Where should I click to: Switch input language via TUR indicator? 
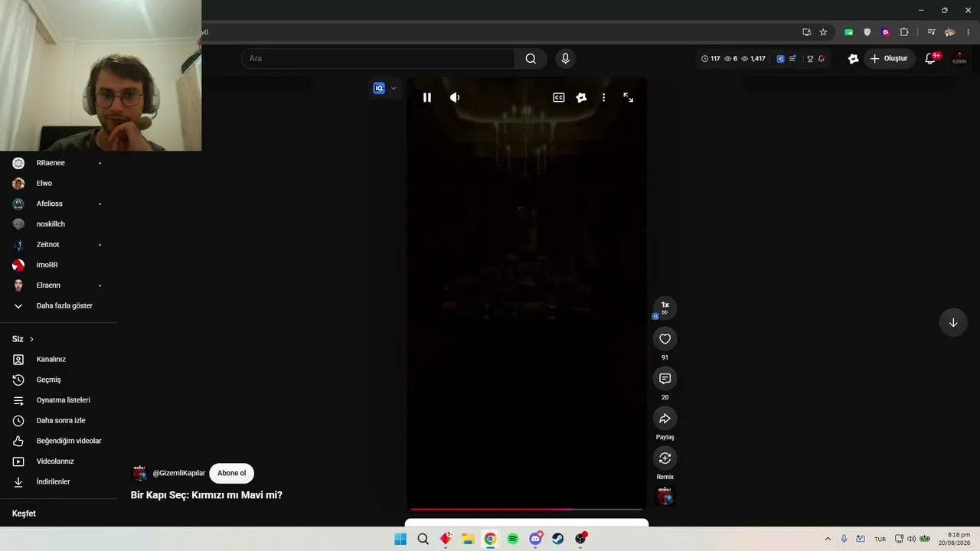tap(880, 539)
